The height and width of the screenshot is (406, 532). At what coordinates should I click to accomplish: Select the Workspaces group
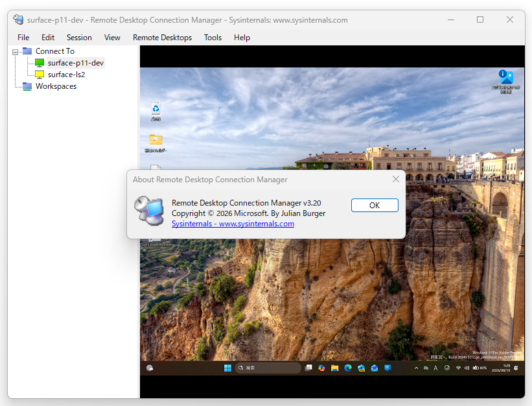pyautogui.click(x=56, y=86)
